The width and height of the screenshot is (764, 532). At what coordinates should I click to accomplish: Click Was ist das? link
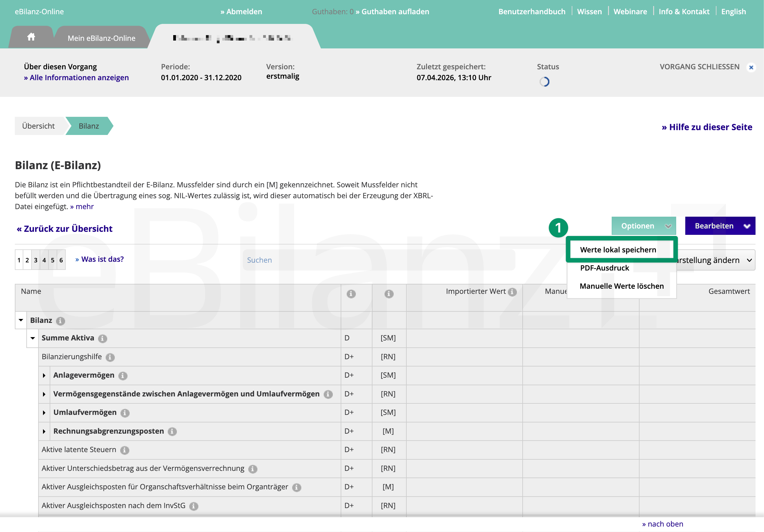[x=100, y=259]
